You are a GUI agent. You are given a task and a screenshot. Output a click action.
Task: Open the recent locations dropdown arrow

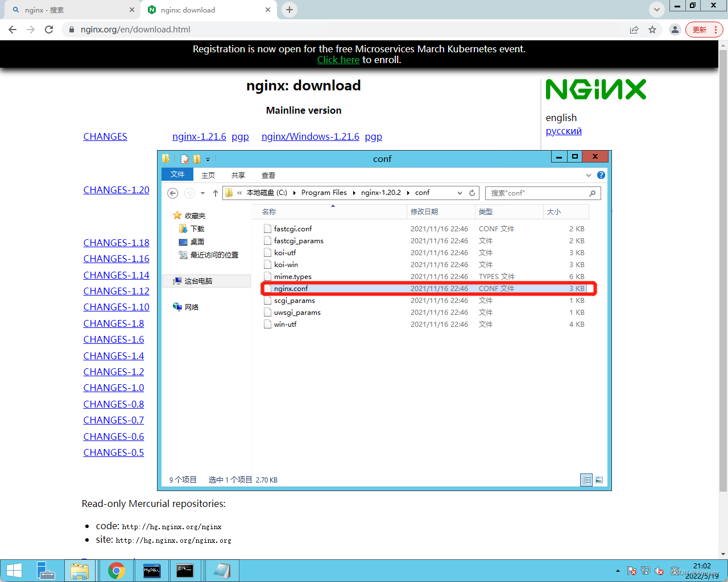[202, 193]
